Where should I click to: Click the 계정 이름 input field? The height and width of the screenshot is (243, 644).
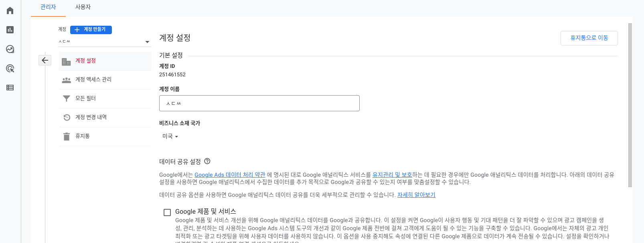pos(259,103)
